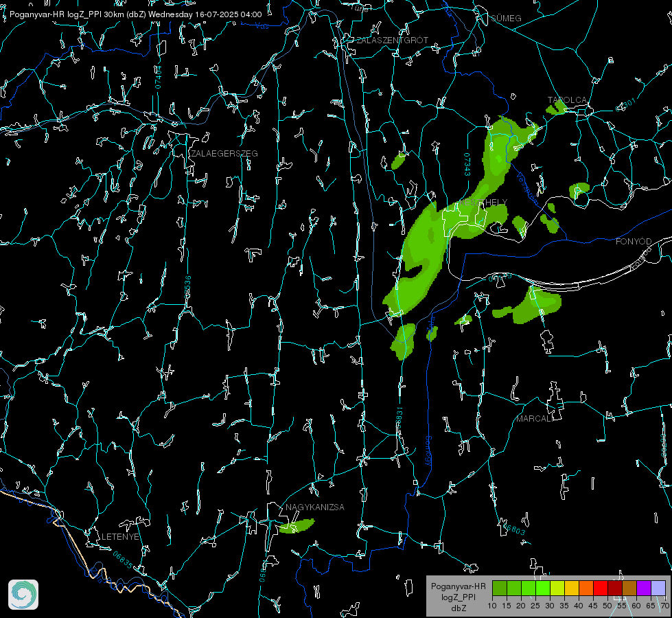The image size is (672, 618).
Task: Select the 15-20 dBZ green swatch
Action: coord(514,588)
